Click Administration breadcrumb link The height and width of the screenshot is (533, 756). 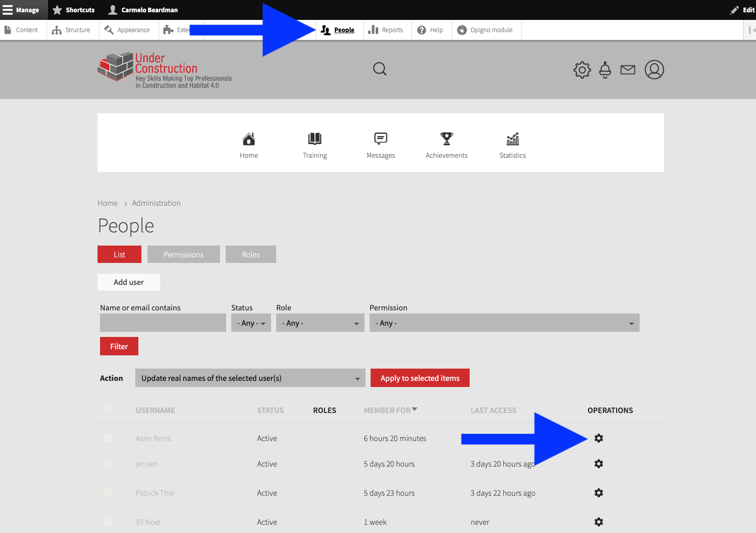[156, 203]
